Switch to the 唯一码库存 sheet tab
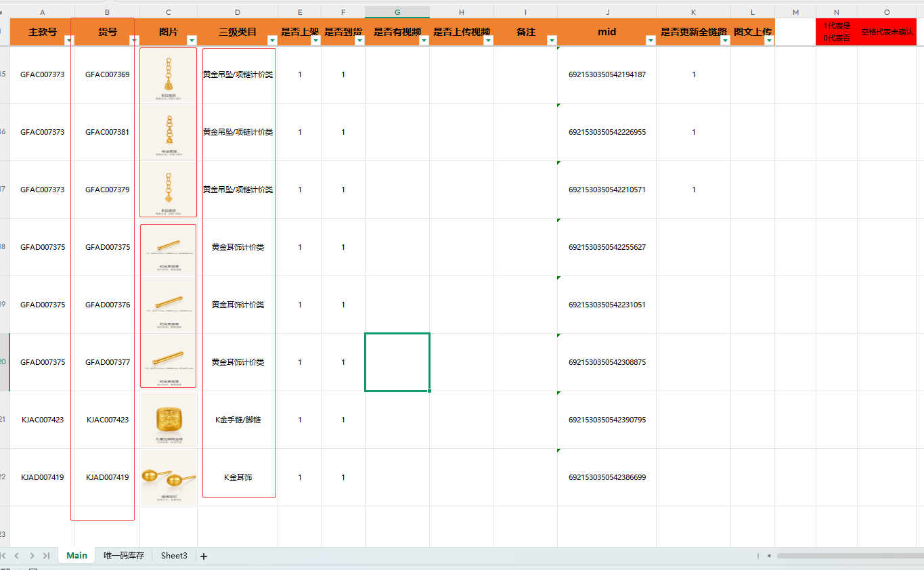Screen dimensions: 924x570 124,556
